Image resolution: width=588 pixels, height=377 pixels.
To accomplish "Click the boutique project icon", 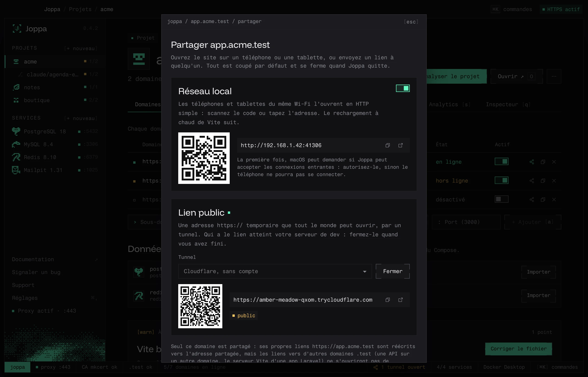I will [16, 100].
